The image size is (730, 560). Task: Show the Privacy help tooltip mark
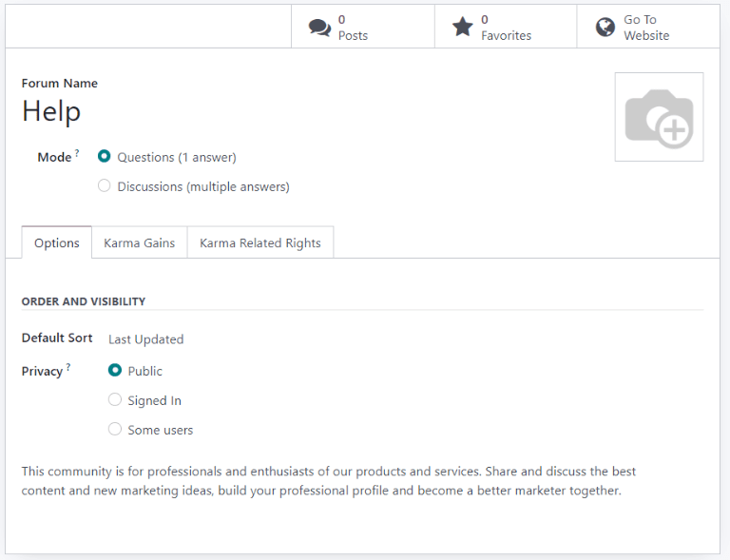(68, 367)
